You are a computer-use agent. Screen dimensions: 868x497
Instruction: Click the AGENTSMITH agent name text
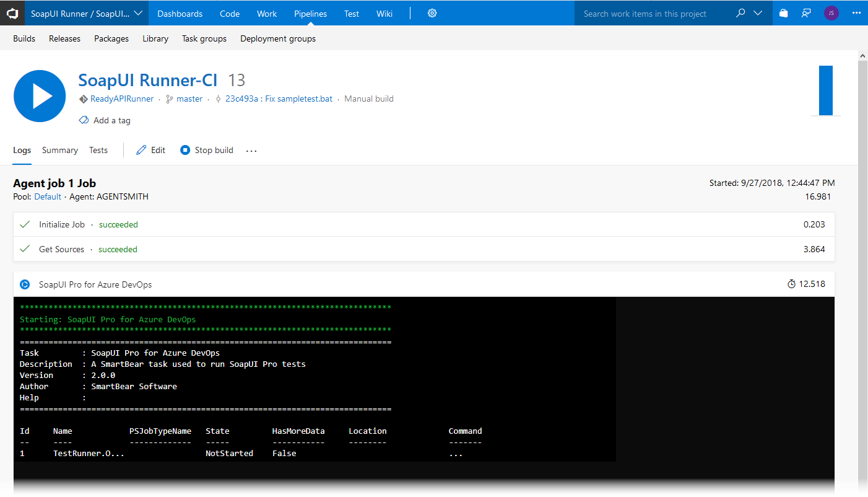pyautogui.click(x=122, y=196)
